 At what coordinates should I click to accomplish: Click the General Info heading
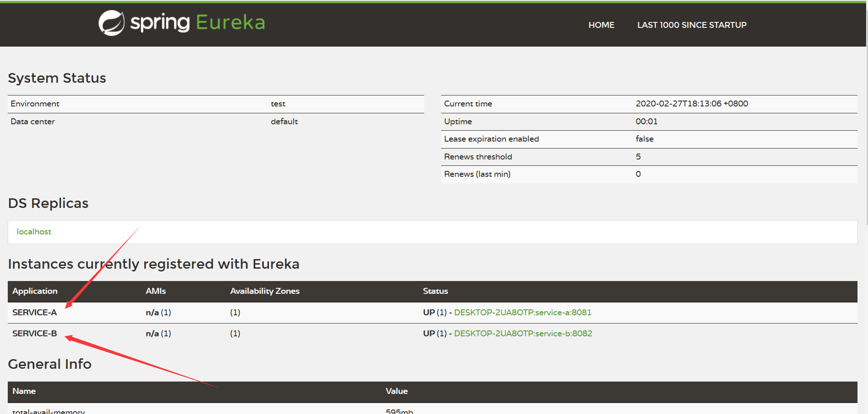click(50, 364)
